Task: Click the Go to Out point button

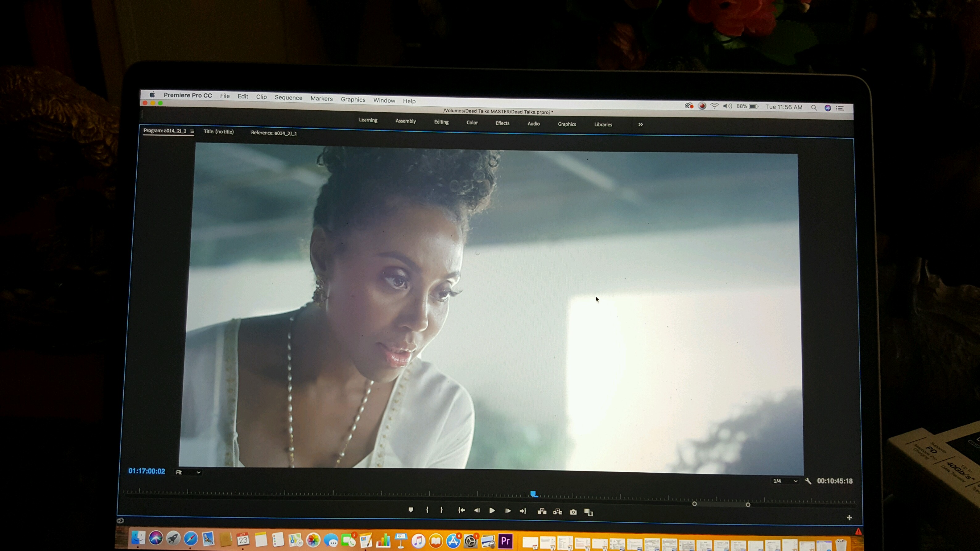Action: [x=523, y=512]
